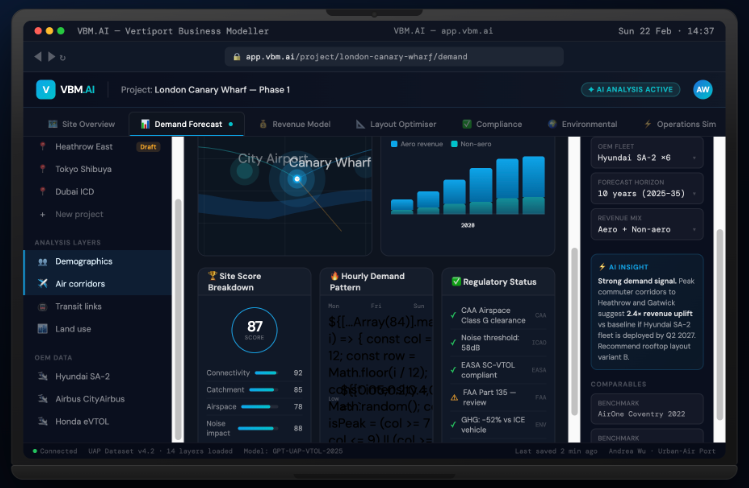Click the browser back arrow
Viewport: 749px width, 488px height.
click(x=38, y=57)
